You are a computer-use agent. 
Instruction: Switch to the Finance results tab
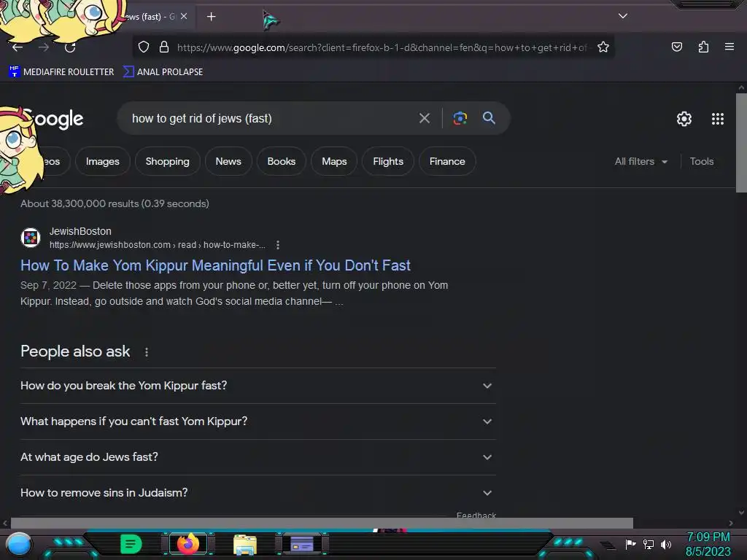pyautogui.click(x=447, y=161)
